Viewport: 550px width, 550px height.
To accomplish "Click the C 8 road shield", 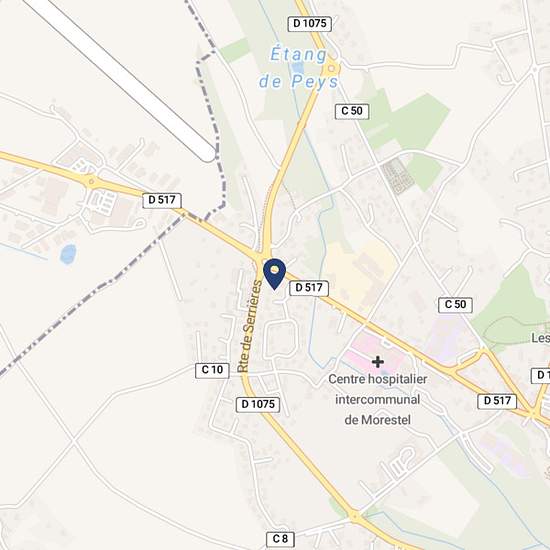I will 280,539.
